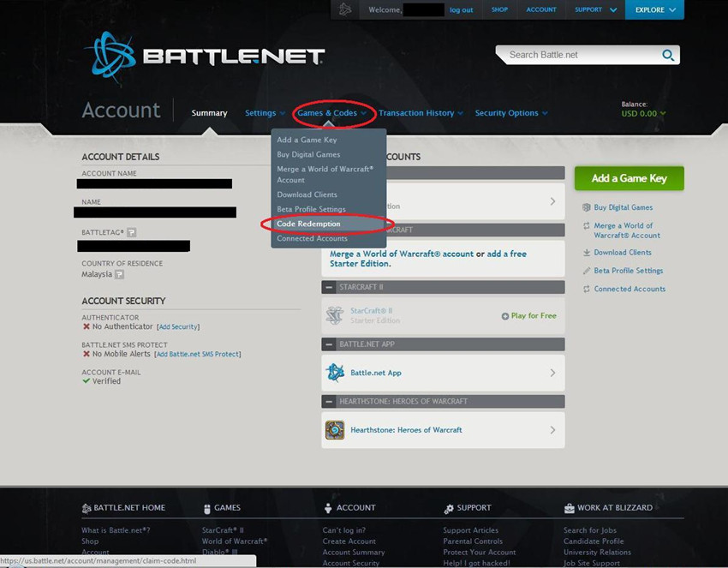Click the Battle.net App icon

pyautogui.click(x=335, y=373)
